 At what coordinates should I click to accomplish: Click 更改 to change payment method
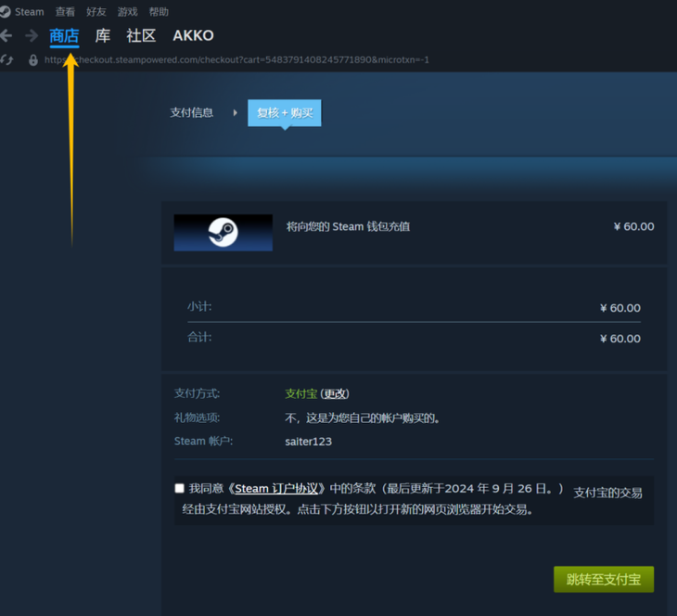[335, 393]
